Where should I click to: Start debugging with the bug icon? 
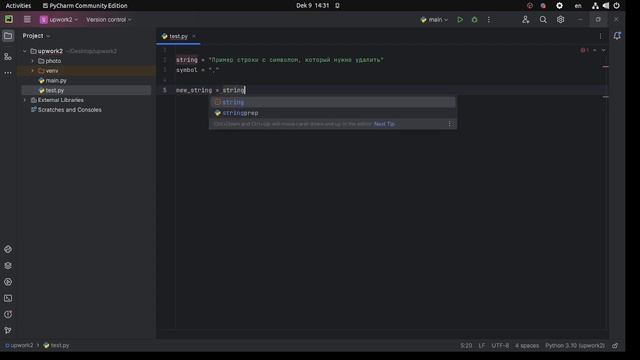click(x=474, y=20)
